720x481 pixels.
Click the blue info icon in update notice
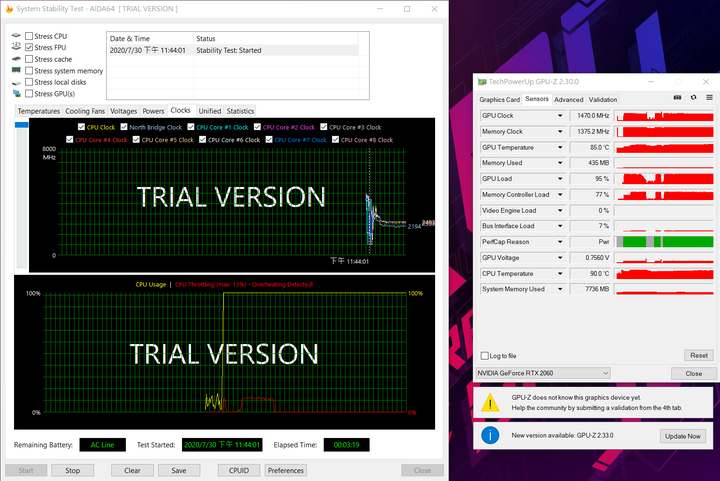[x=490, y=435]
